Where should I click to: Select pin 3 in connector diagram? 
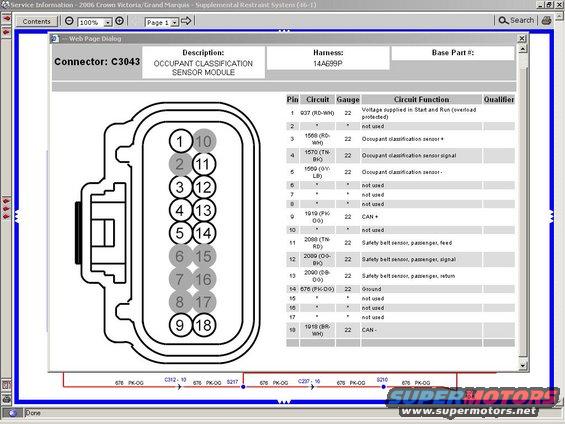pos(180,187)
